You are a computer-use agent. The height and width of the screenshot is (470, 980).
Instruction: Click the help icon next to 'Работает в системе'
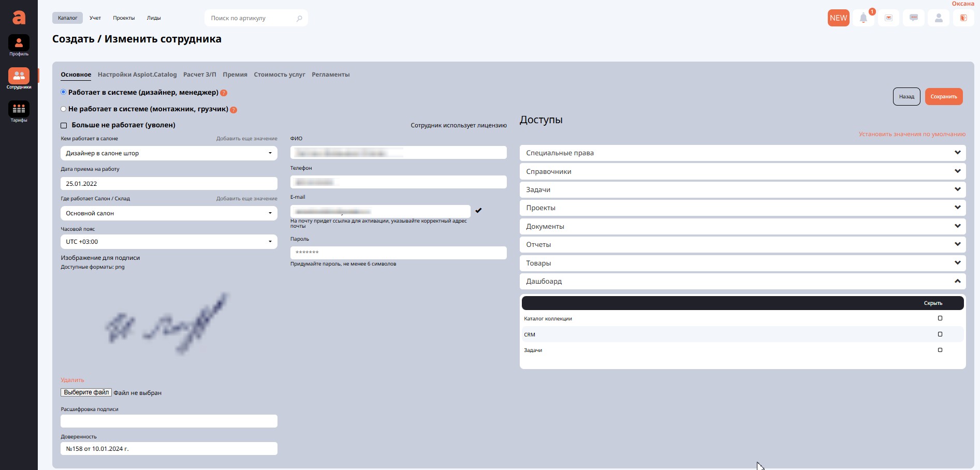coord(224,93)
